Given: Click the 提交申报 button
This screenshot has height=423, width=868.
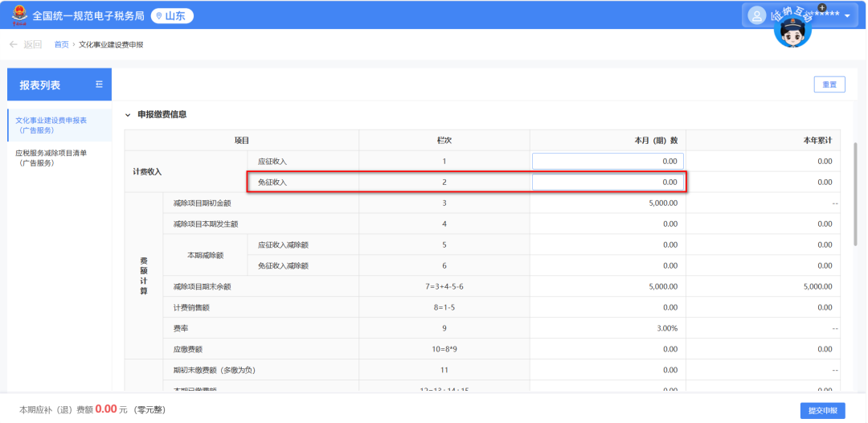Looking at the screenshot, I should point(823,411).
